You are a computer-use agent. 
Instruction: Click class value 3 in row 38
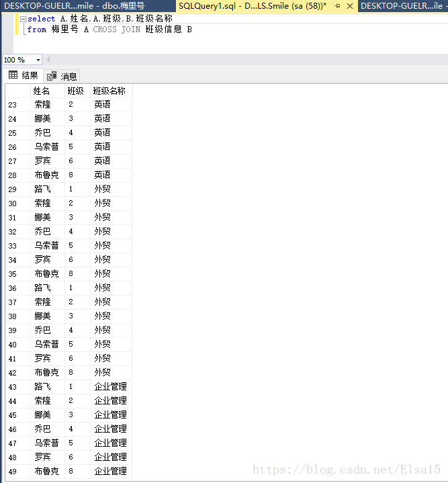click(x=78, y=316)
